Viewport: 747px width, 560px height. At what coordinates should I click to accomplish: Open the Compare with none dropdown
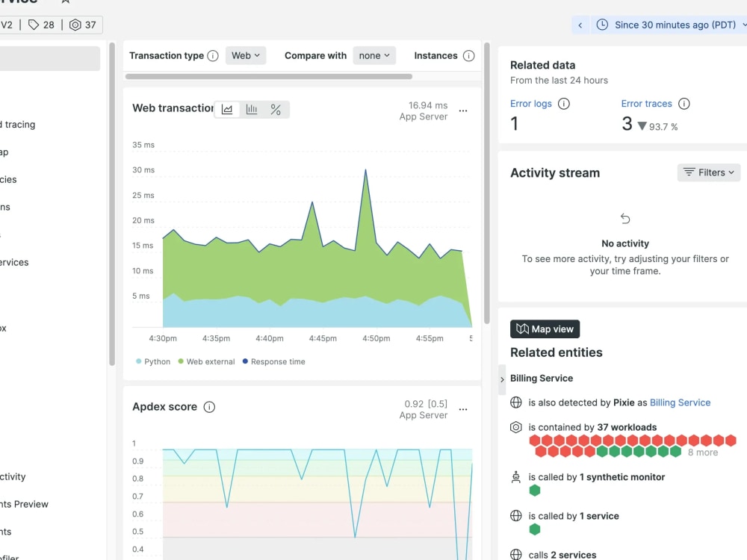374,56
